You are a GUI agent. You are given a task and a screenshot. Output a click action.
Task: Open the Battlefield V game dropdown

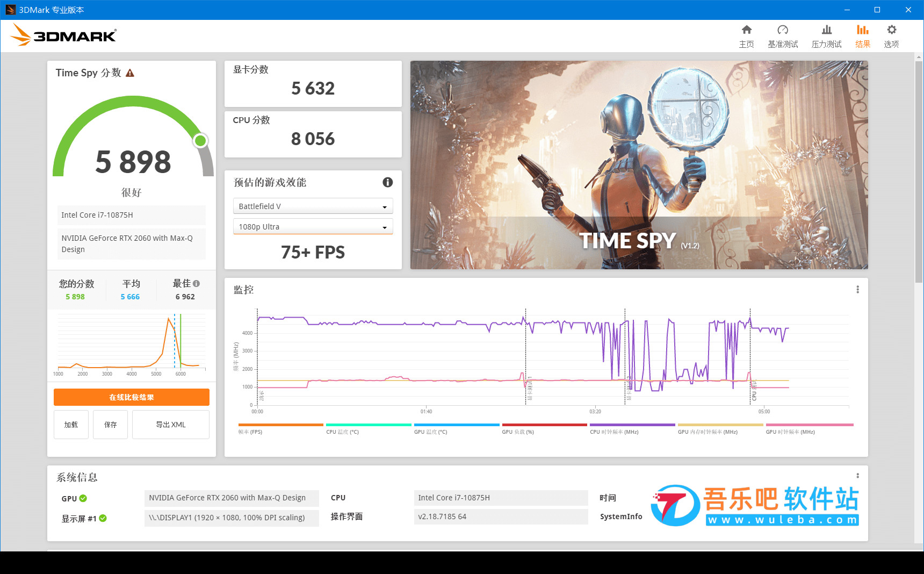click(313, 206)
